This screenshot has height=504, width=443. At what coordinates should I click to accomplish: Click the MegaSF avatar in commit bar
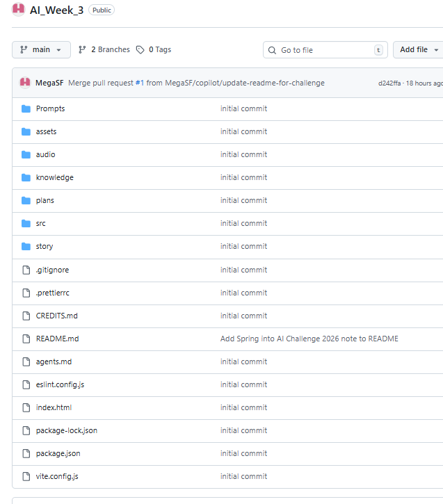25,83
